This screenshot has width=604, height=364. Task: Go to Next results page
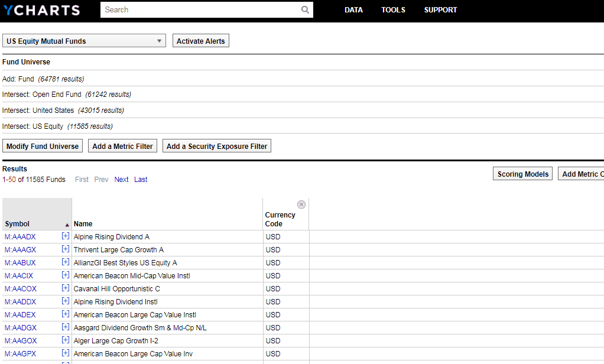121,180
